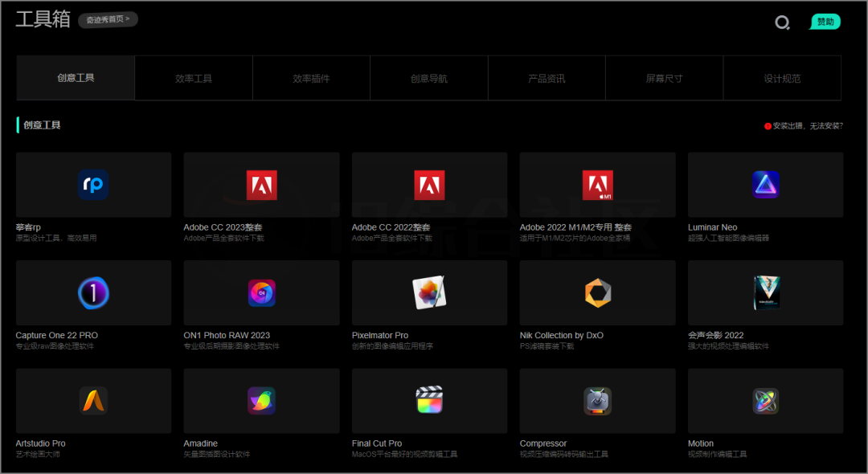Open the Pixelmator Pro title link
The width and height of the screenshot is (868, 474).
point(380,335)
